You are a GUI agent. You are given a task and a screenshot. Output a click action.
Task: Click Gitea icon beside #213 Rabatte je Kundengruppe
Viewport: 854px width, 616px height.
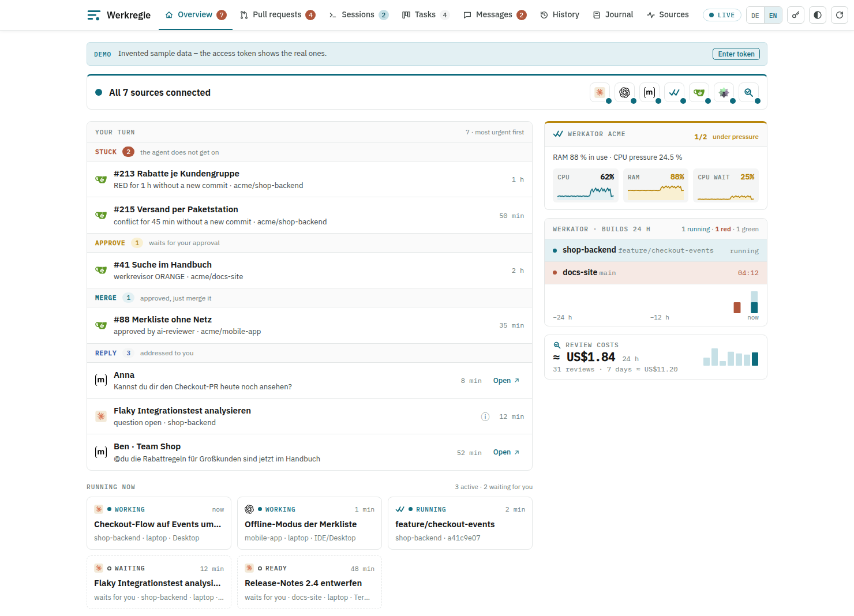pyautogui.click(x=101, y=179)
